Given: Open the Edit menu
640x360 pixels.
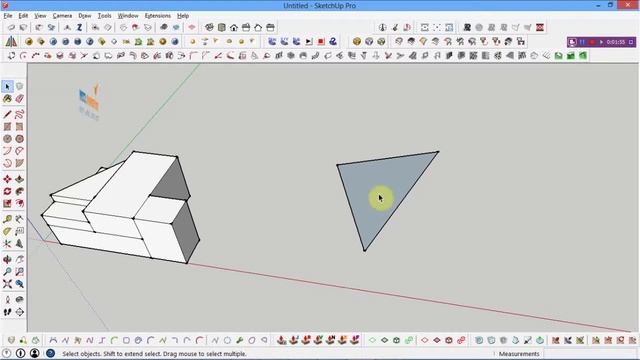Looking at the screenshot, I should tap(23, 16).
